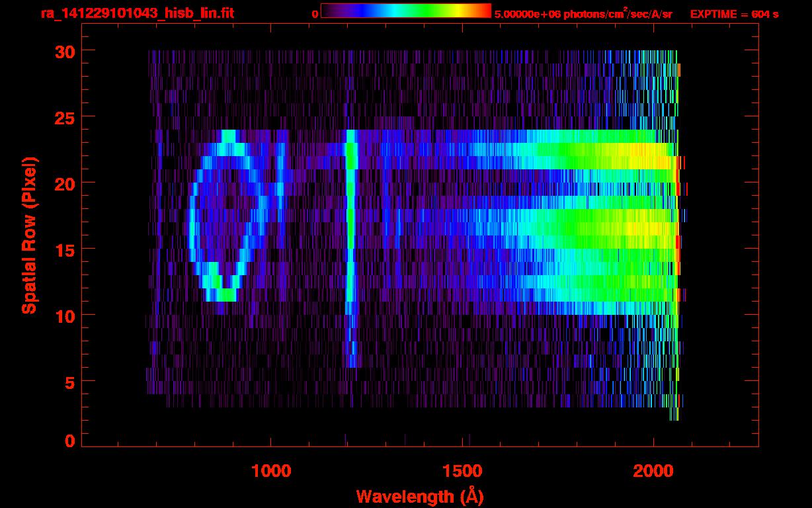
Task: Click the EXPTIME = 604 s label
Action: coord(734,14)
